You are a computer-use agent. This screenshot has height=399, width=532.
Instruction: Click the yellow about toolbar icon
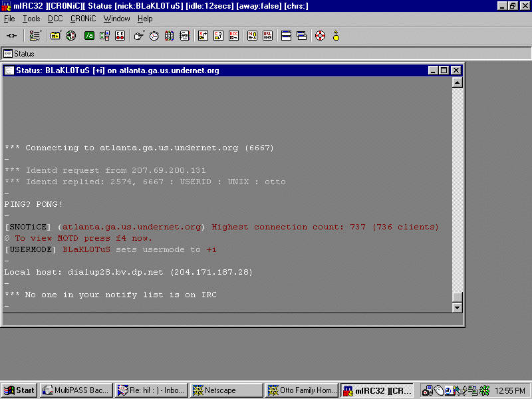click(336, 36)
